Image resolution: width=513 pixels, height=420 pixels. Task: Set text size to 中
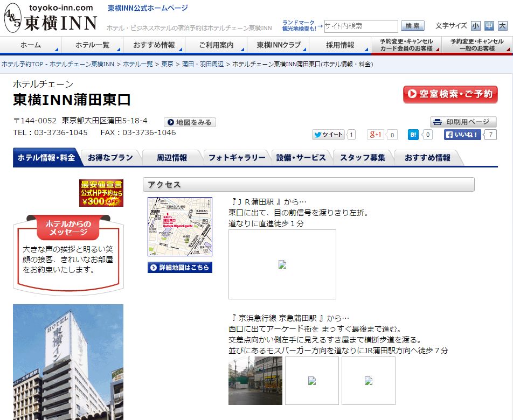click(x=489, y=26)
